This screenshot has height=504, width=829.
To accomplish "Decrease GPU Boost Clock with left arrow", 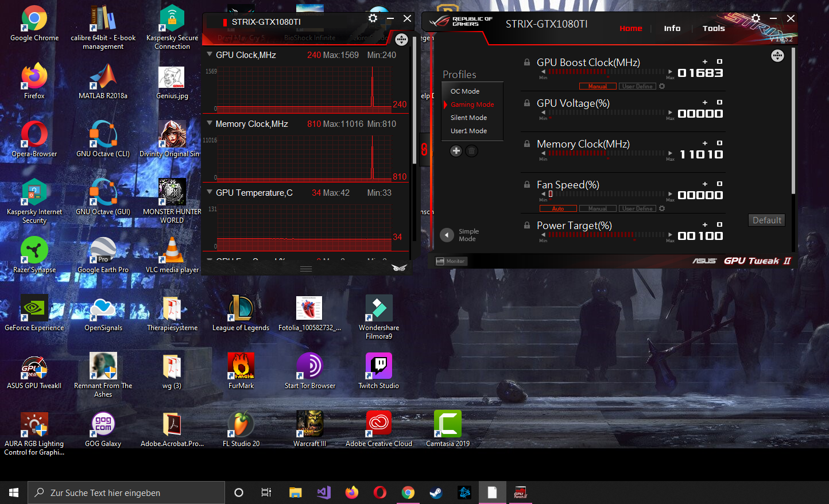I will pyautogui.click(x=543, y=72).
